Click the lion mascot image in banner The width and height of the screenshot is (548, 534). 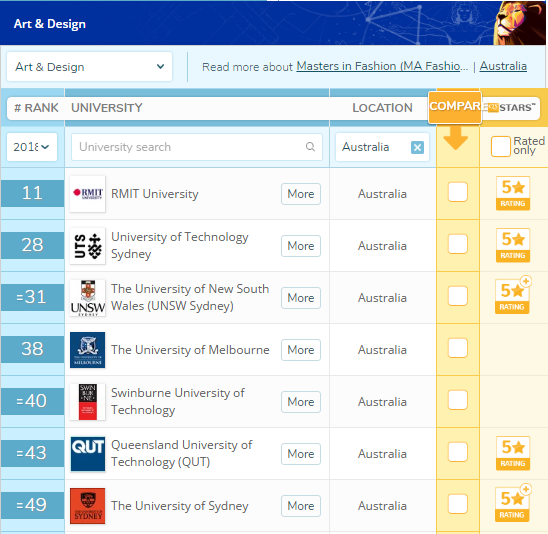pos(519,23)
